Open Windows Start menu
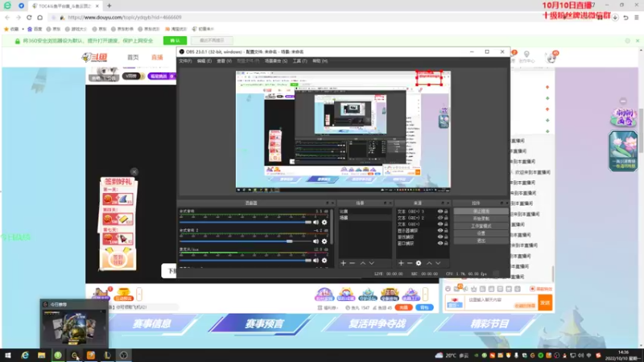Viewport: 644px width, 362px height. (x=8, y=356)
